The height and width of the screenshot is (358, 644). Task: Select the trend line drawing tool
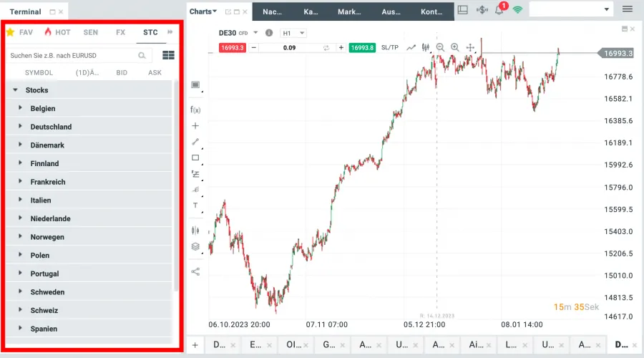195,142
